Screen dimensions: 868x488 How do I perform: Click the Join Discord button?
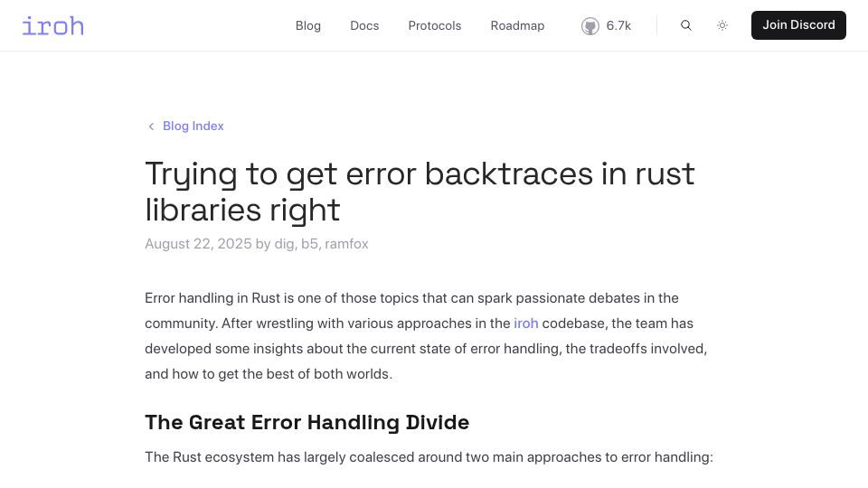point(798,25)
